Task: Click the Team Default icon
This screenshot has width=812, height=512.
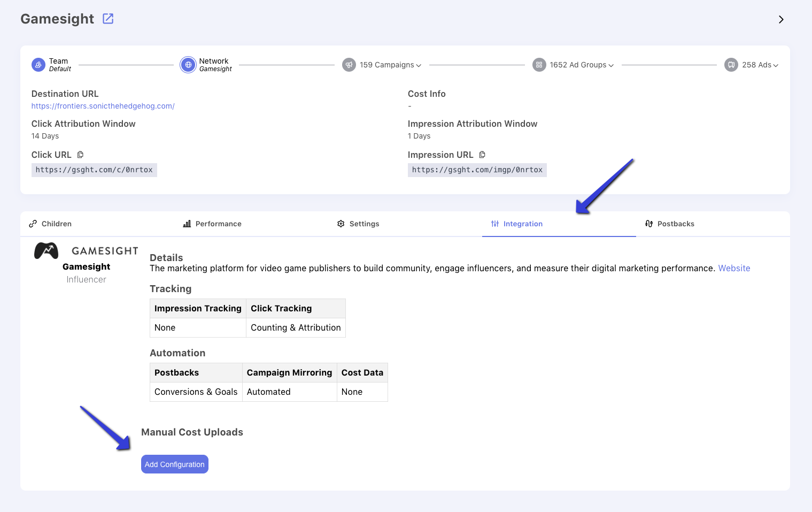Action: tap(38, 65)
